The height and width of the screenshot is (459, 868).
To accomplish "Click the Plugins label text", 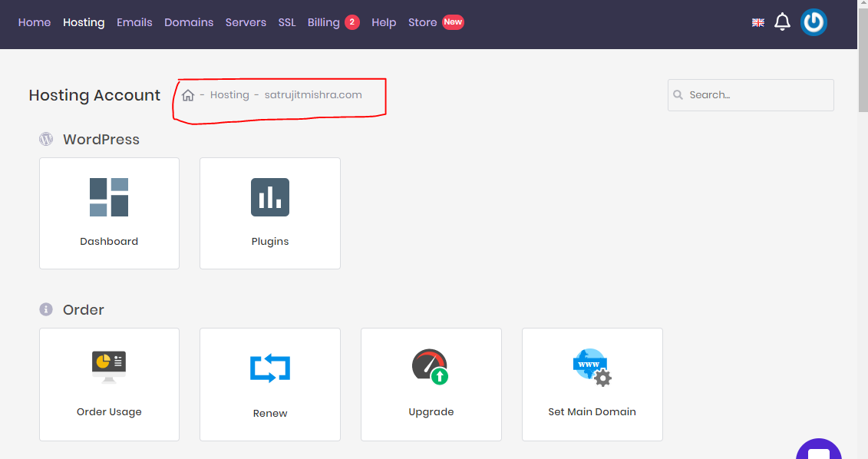I will click(x=270, y=242).
